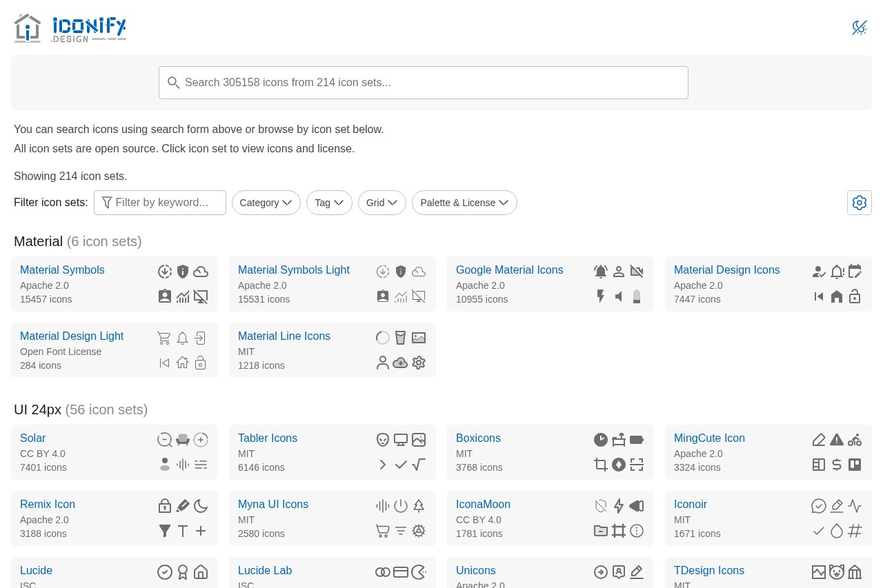Click moon icon in Remix Icon card
This screenshot has width=883, height=588.
[x=201, y=506]
